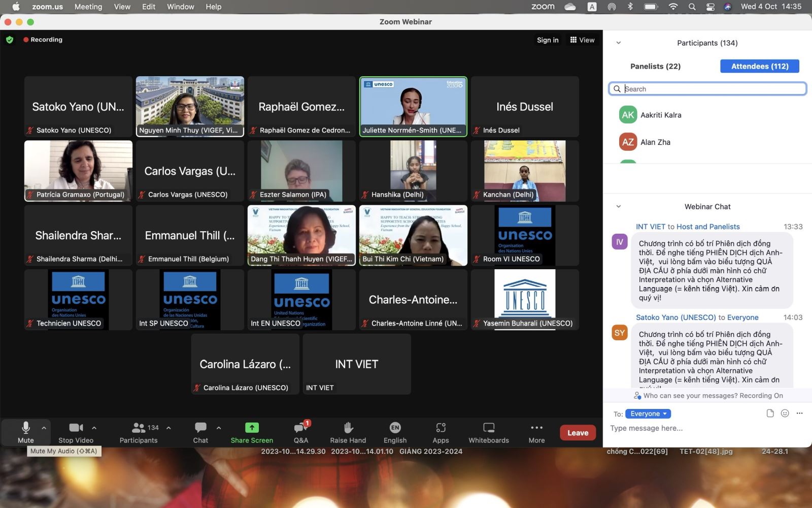Click attendee Alan Zha in list
The image size is (812, 508).
(x=707, y=142)
